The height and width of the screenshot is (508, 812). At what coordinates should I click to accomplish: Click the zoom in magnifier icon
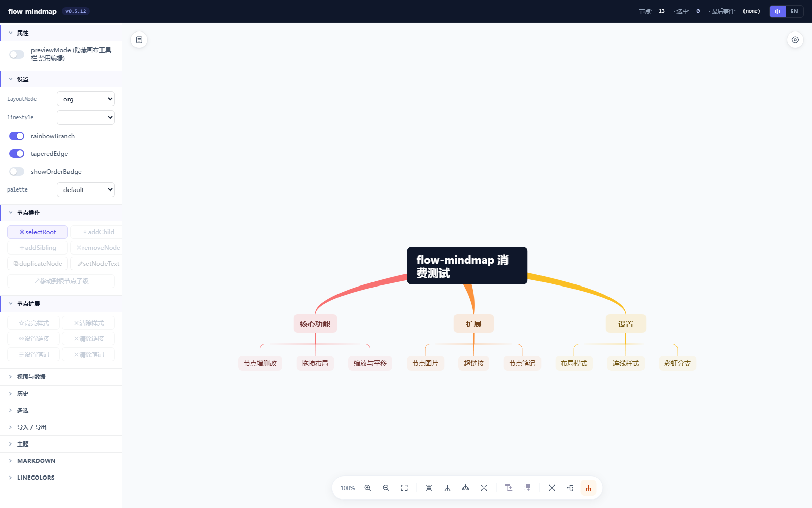click(x=368, y=488)
